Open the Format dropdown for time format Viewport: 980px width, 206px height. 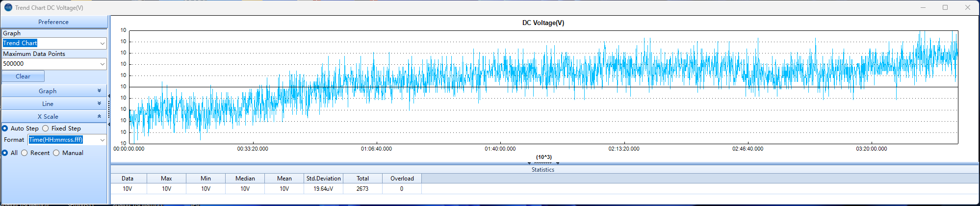[67, 140]
